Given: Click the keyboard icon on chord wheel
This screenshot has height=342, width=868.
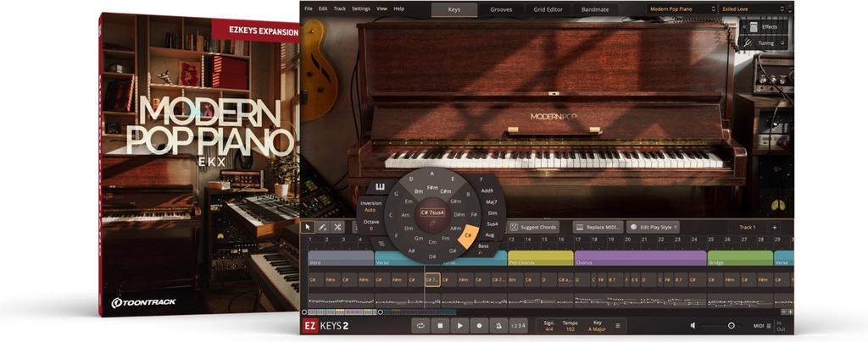Looking at the screenshot, I should (380, 186).
